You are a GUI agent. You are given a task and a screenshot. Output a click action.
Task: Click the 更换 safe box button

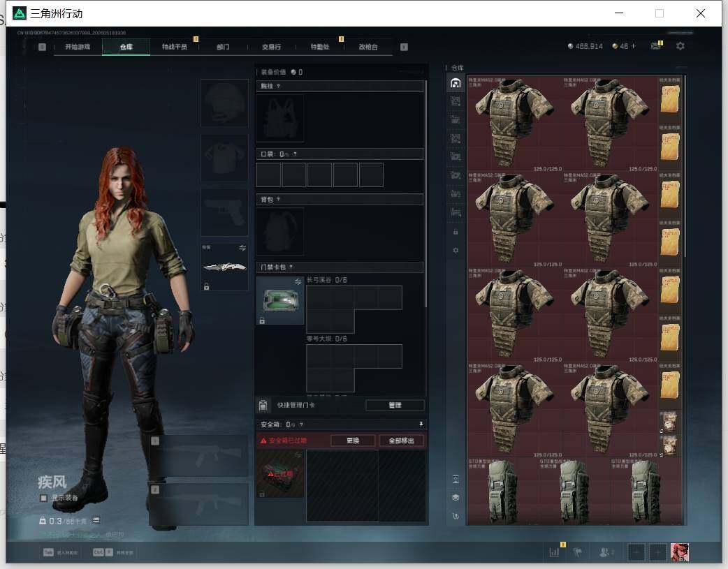coord(353,441)
